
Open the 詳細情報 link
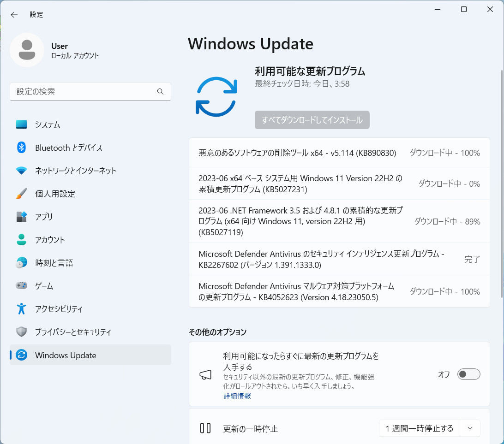click(x=237, y=396)
